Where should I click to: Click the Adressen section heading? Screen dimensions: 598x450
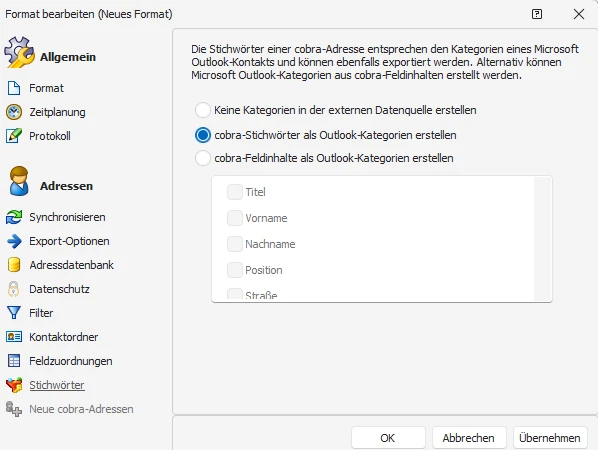click(66, 186)
